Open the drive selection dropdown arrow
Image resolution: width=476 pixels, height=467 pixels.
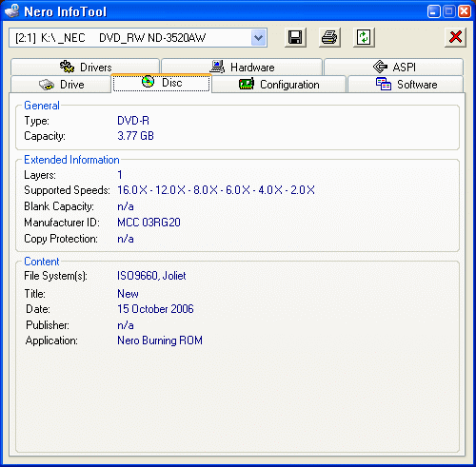coord(259,38)
